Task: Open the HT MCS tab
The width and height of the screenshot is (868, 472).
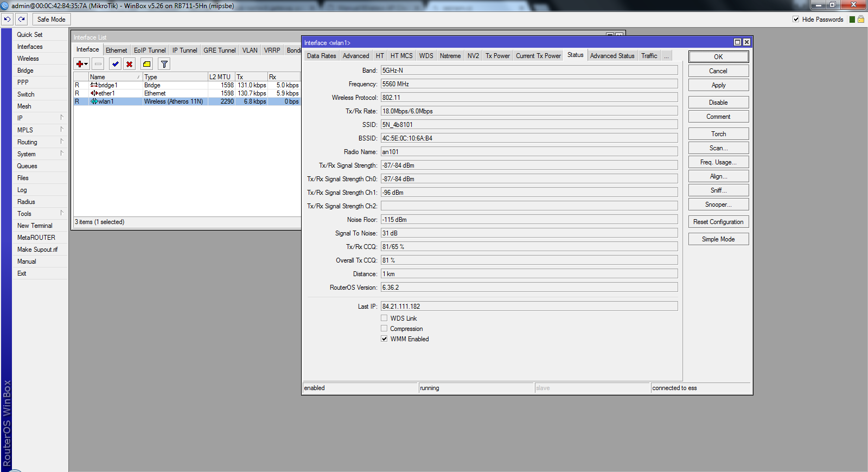Action: [401, 56]
